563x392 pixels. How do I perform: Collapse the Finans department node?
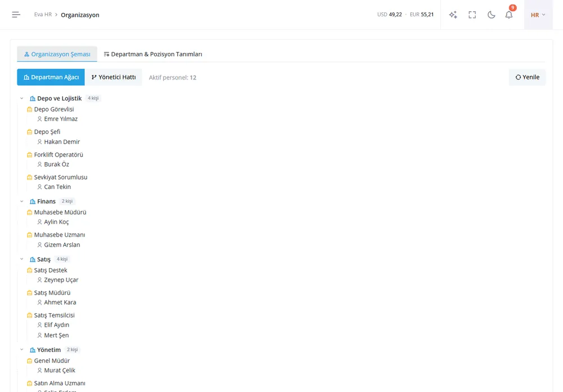[x=21, y=201]
